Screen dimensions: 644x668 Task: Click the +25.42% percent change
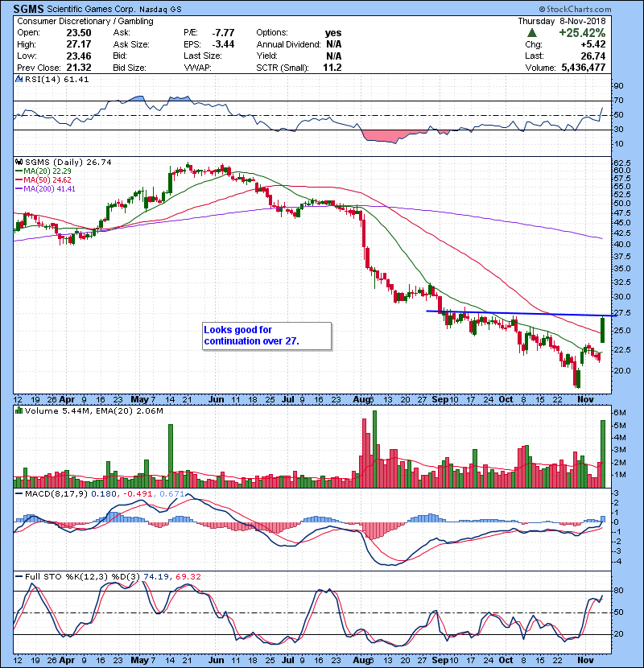[x=582, y=33]
